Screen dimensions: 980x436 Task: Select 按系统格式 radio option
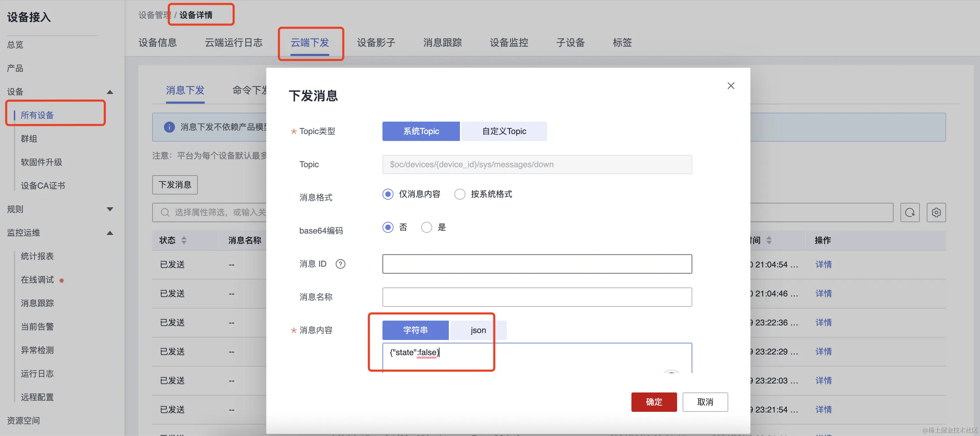pyautogui.click(x=460, y=194)
